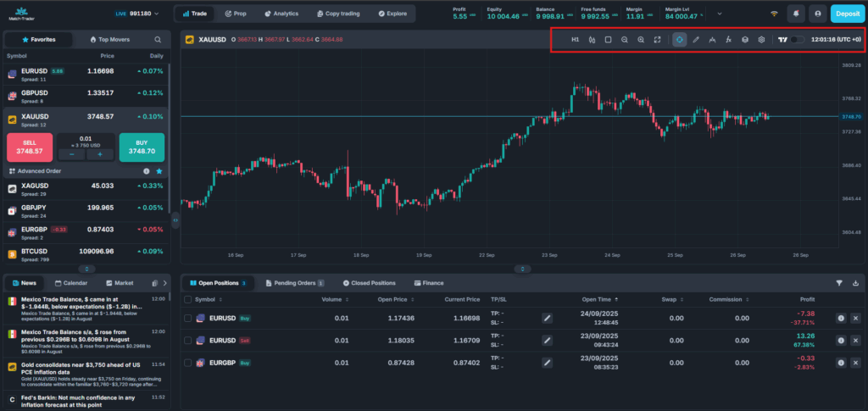The image size is (868, 411).
Task: Open the pencil drawing tools
Action: point(696,40)
